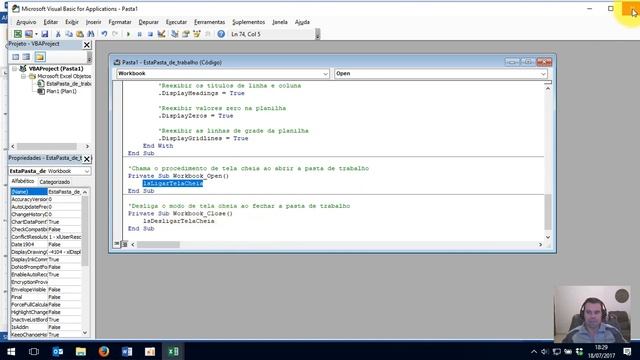This screenshot has width=640, height=360.
Task: Switch to the Categorizado tab
Action: (55, 182)
